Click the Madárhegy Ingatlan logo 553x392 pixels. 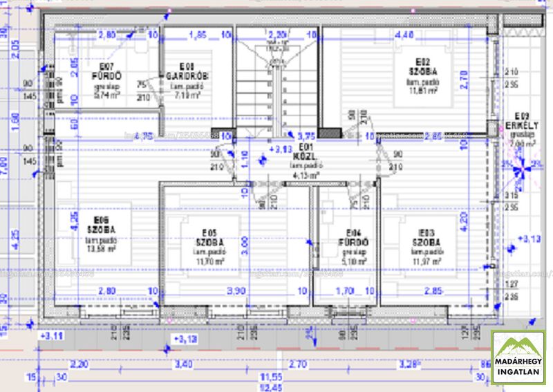click(518, 357)
